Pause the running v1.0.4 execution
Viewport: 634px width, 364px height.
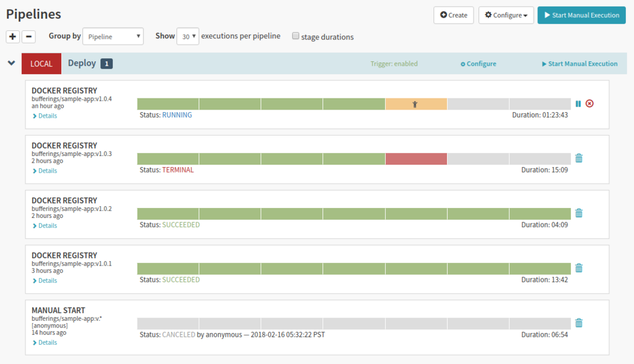coord(578,104)
